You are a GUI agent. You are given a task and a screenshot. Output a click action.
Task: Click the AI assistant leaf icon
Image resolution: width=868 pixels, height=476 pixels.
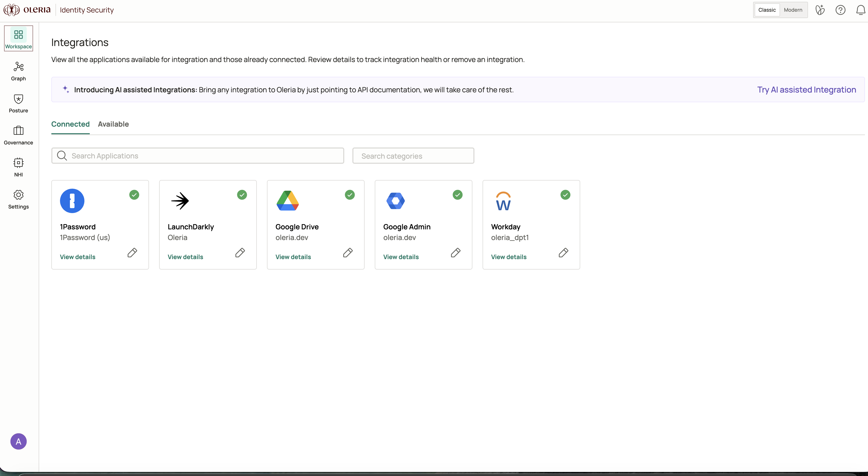[x=820, y=10]
